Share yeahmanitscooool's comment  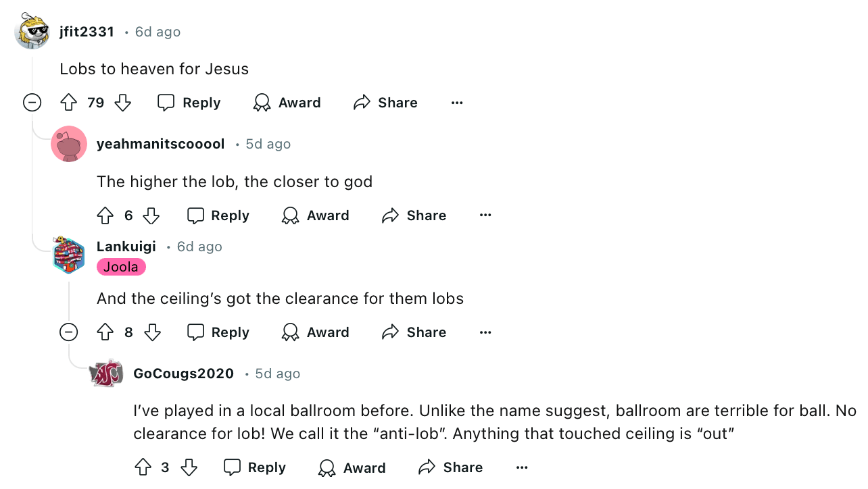point(414,215)
